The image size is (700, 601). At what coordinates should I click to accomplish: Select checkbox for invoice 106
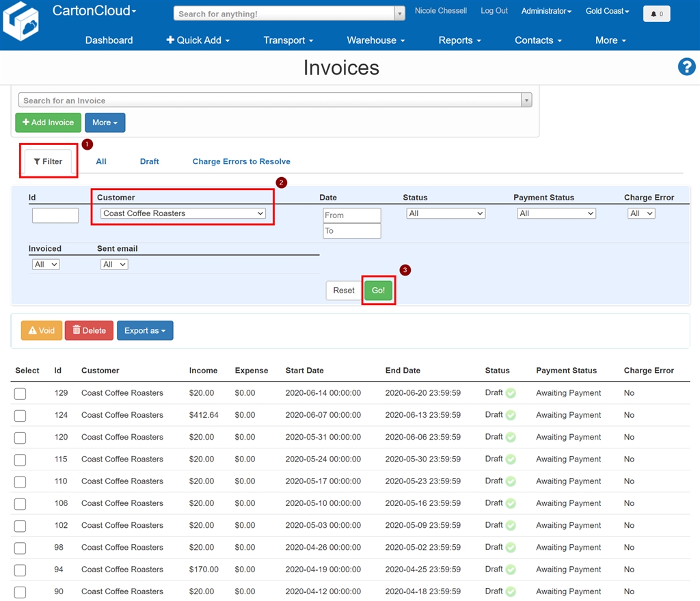[20, 504]
